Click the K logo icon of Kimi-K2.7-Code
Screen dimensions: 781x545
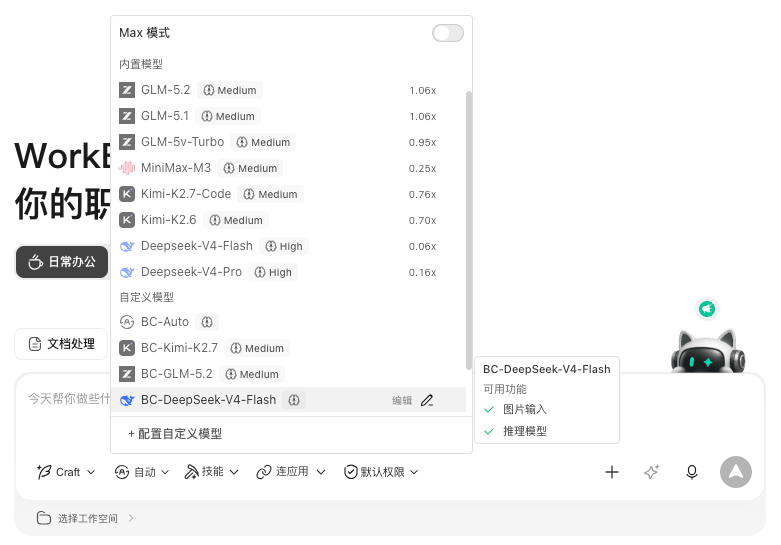pos(127,194)
